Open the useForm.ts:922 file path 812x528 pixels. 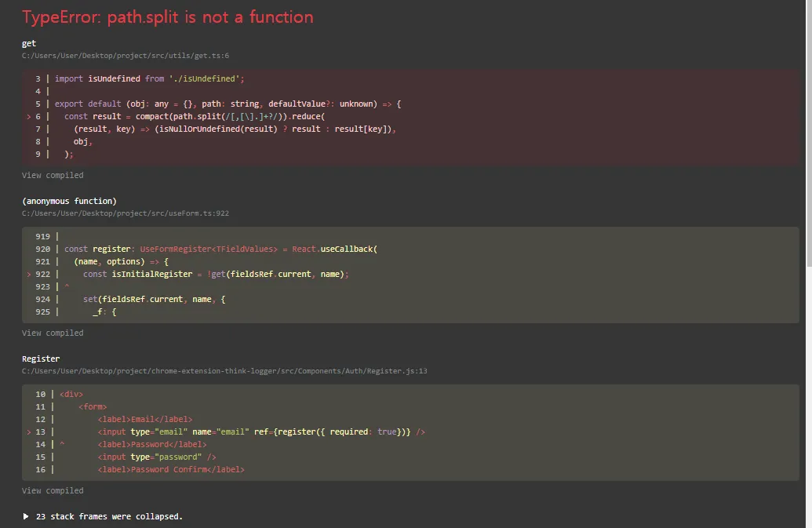126,213
